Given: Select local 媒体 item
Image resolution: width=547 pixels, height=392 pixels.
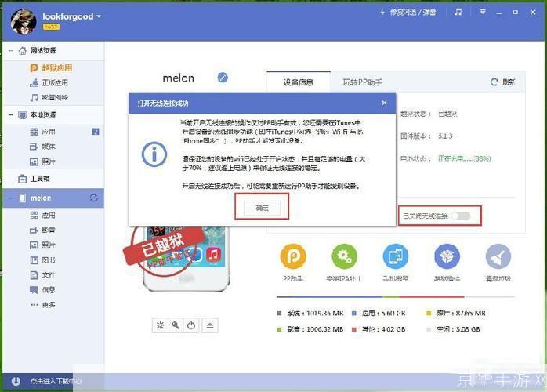Looking at the screenshot, I should coord(43,147).
